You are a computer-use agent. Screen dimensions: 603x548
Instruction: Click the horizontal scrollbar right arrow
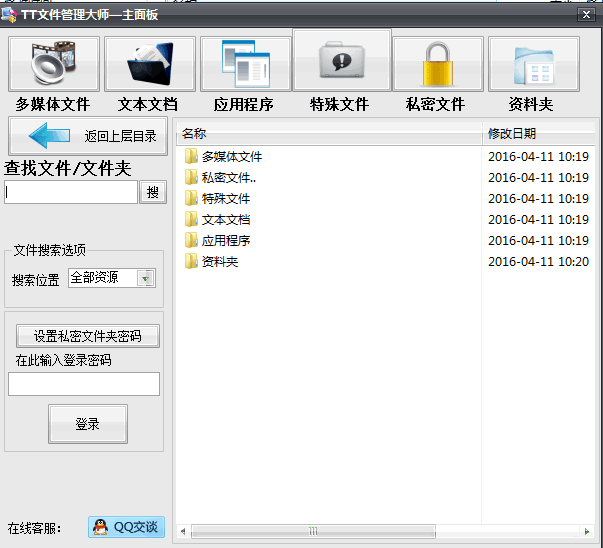(x=586, y=531)
